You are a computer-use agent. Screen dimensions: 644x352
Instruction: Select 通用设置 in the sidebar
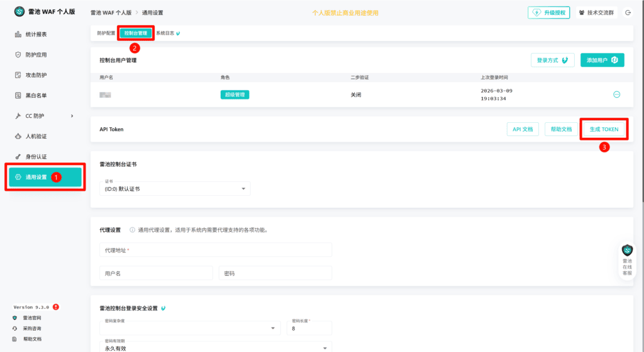pos(45,177)
